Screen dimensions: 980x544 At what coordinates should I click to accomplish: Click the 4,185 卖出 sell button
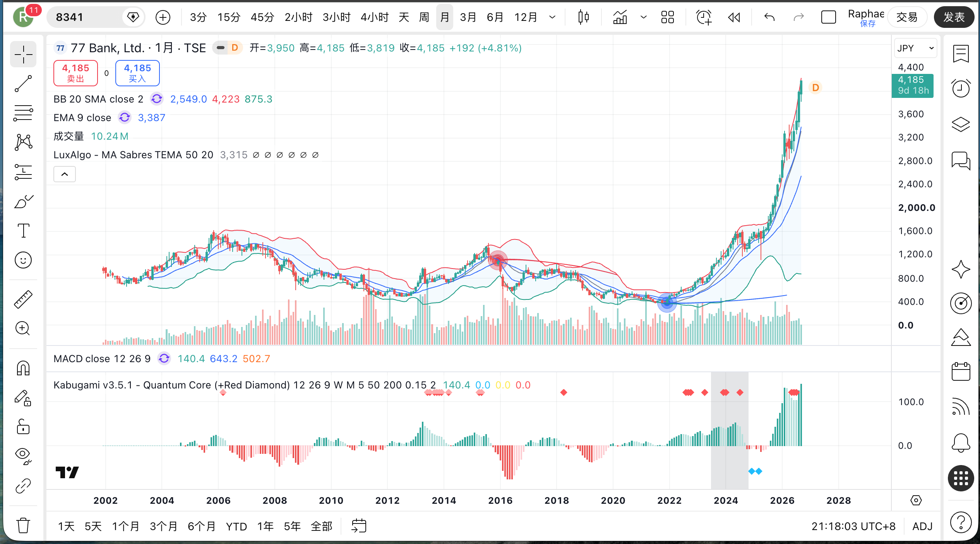(75, 73)
